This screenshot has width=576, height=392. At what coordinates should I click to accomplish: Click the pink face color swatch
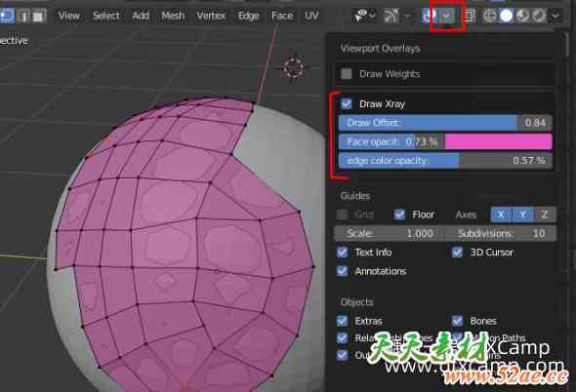[x=498, y=141]
